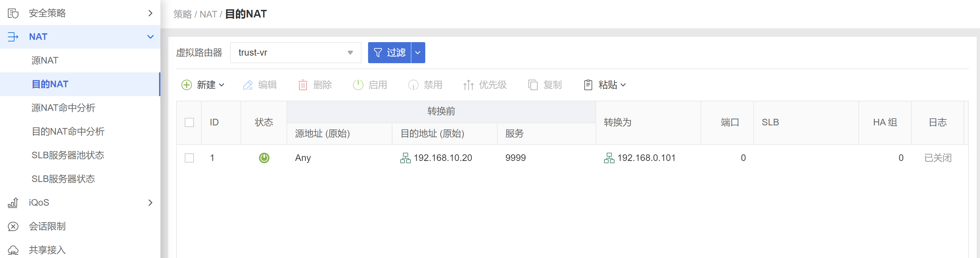The width and height of the screenshot is (980, 258).
Task: Click the 复制 copy icon
Action: click(533, 85)
